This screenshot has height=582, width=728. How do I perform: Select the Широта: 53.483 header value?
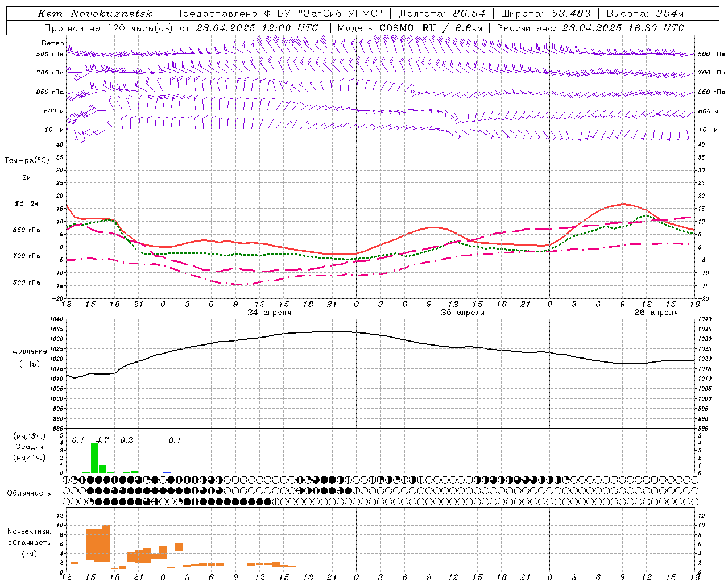pyautogui.click(x=545, y=14)
